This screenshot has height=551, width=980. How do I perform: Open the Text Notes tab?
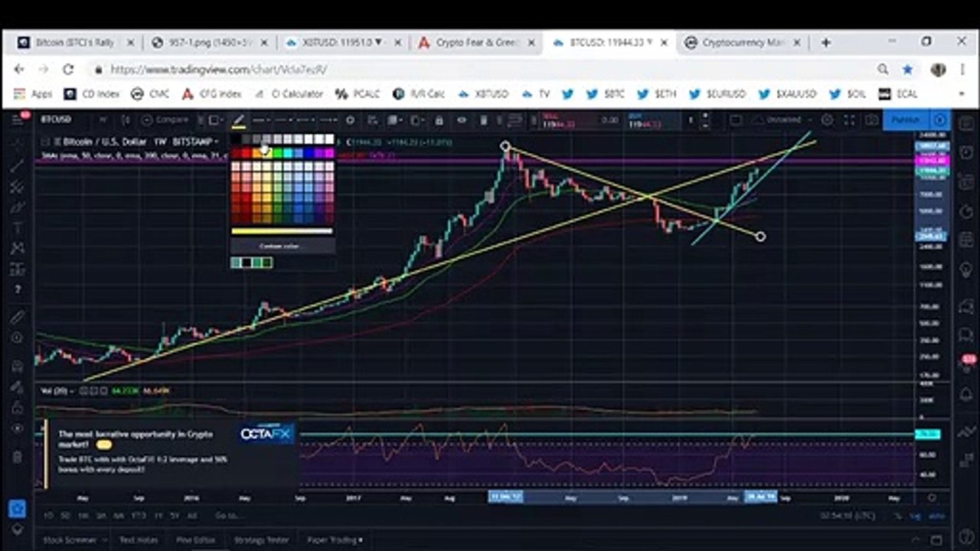[x=138, y=540]
